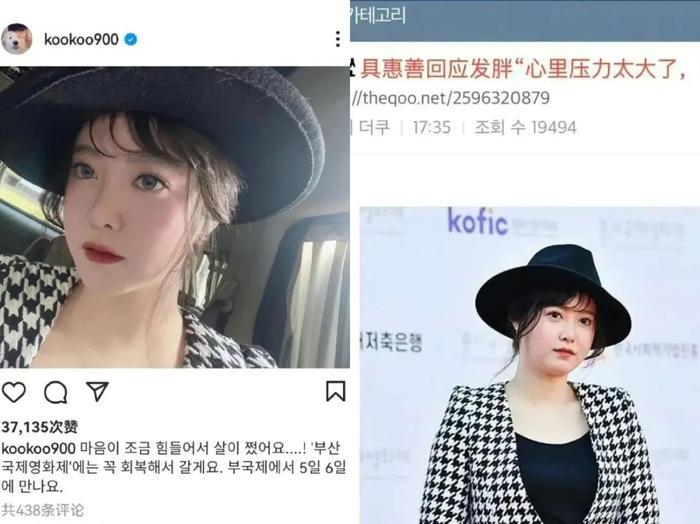Image resolution: width=700 pixels, height=524 pixels.
Task: Open kookoo900 dog profile picture
Action: coord(17,39)
